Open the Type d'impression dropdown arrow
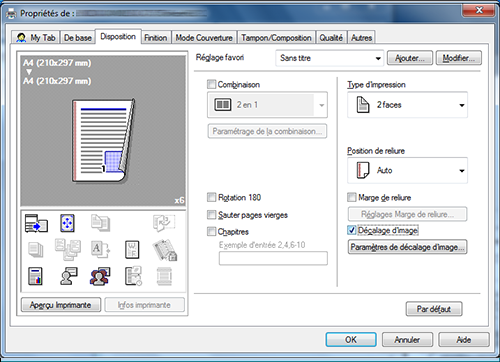This screenshot has height=362, width=500. click(x=462, y=105)
